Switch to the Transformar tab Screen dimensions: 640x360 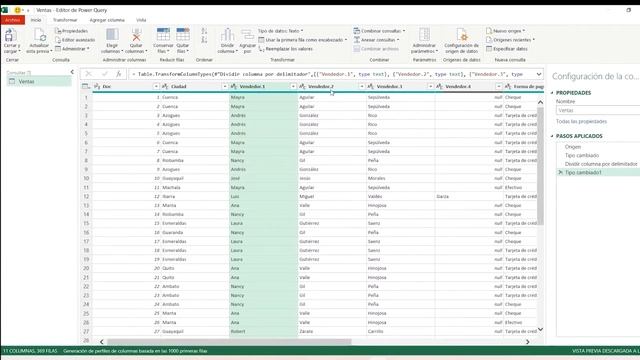(65, 20)
